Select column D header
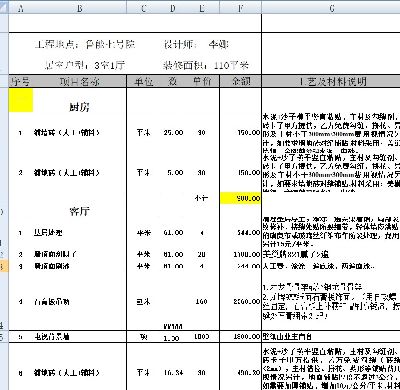This screenshot has height=390, width=400. coord(172,7)
